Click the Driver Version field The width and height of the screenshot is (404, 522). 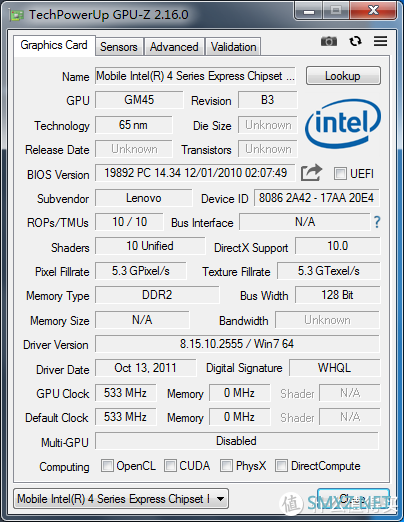(x=237, y=344)
